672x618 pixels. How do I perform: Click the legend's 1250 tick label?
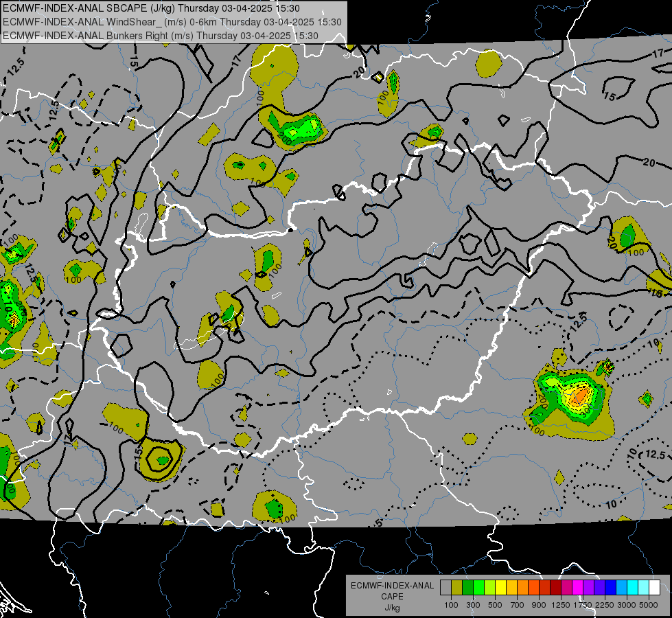point(561,605)
